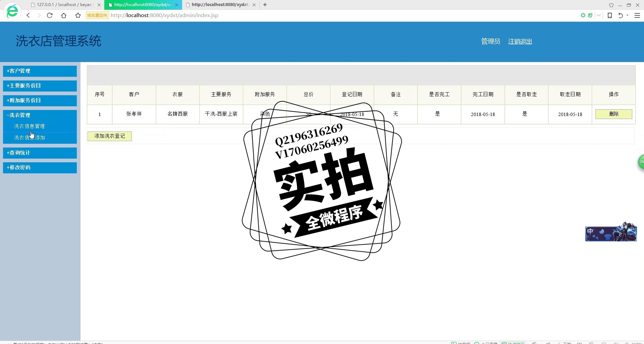Click the 添加洗衣登记 button
Viewport: 644px width, 344px height.
coord(110,136)
